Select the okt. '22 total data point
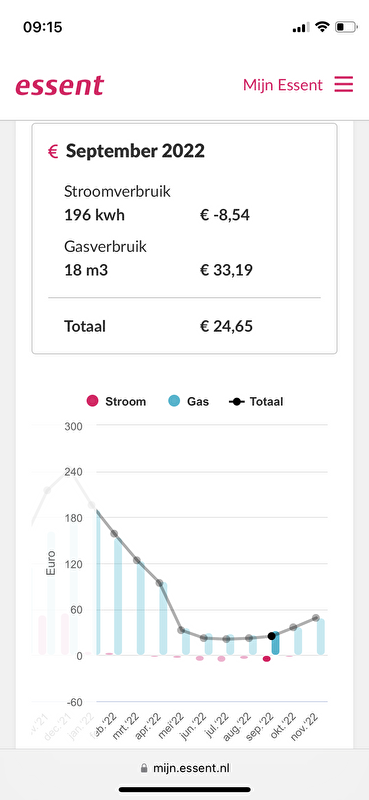 (x=293, y=627)
